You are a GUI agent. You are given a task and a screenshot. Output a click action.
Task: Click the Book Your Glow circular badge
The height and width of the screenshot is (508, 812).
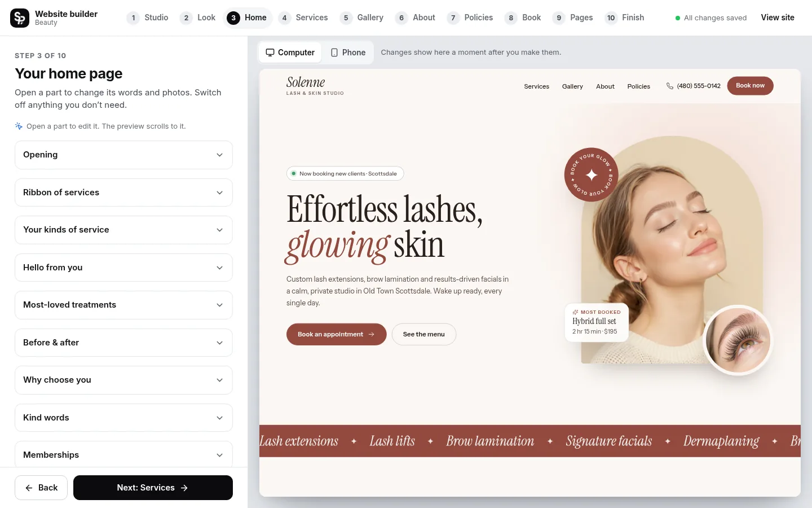591,175
